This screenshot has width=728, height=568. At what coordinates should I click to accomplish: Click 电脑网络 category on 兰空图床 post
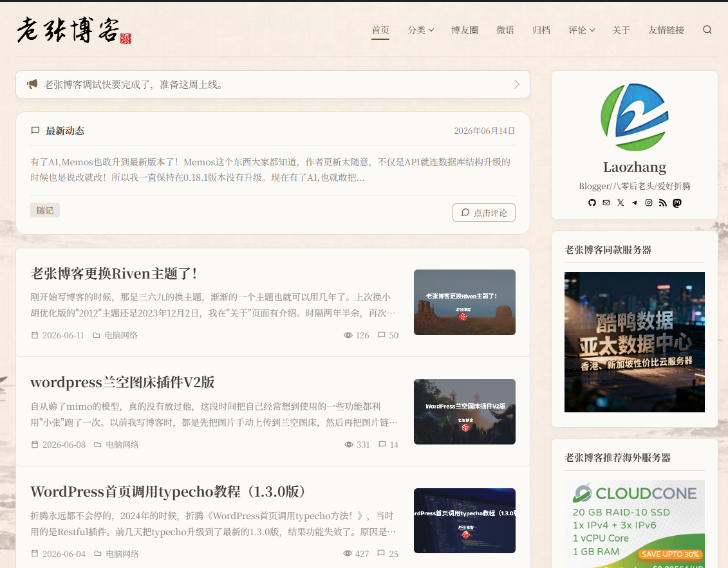122,444
